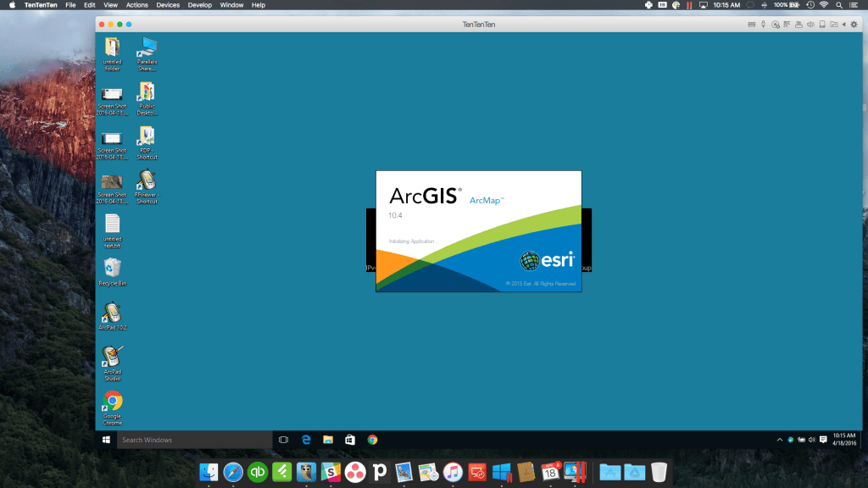Open File Explorer from the taskbar
The height and width of the screenshot is (488, 868).
pyautogui.click(x=328, y=440)
